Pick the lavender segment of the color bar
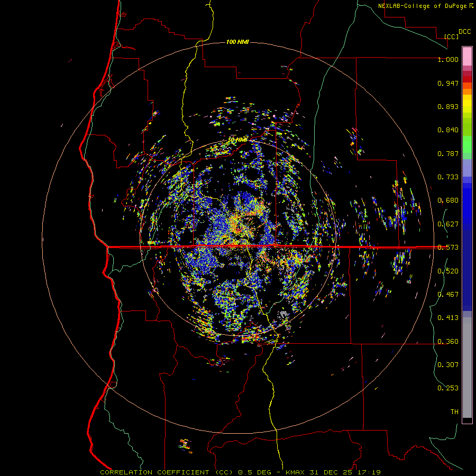 (467, 168)
